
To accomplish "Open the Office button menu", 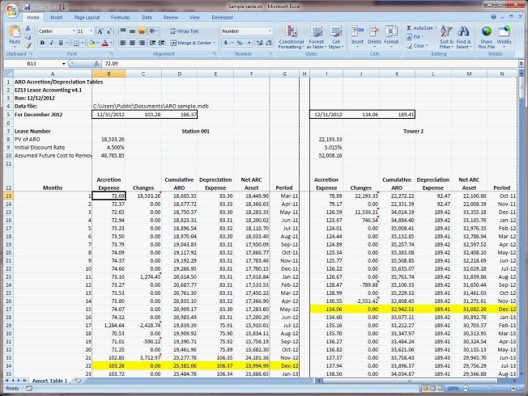I will (11, 10).
